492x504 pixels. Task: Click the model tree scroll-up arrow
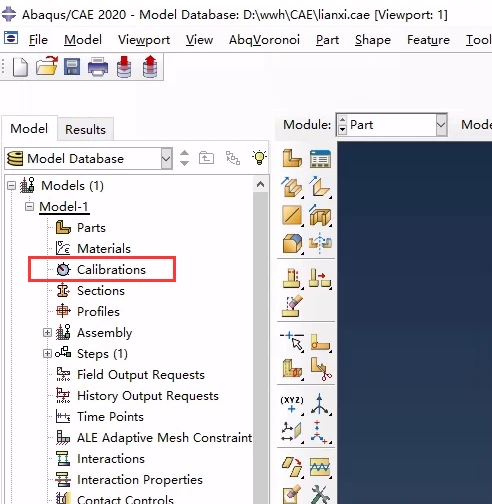click(260, 184)
